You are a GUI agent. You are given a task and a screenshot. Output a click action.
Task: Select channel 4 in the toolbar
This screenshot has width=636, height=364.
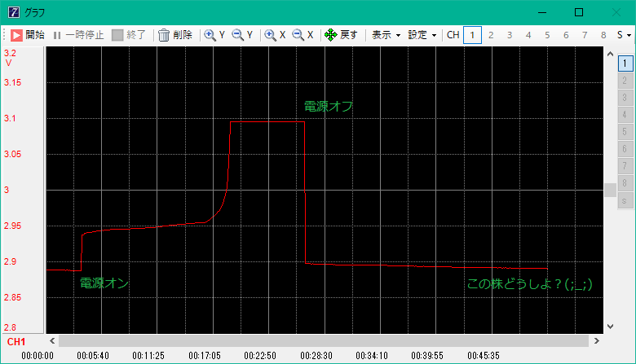[528, 35]
